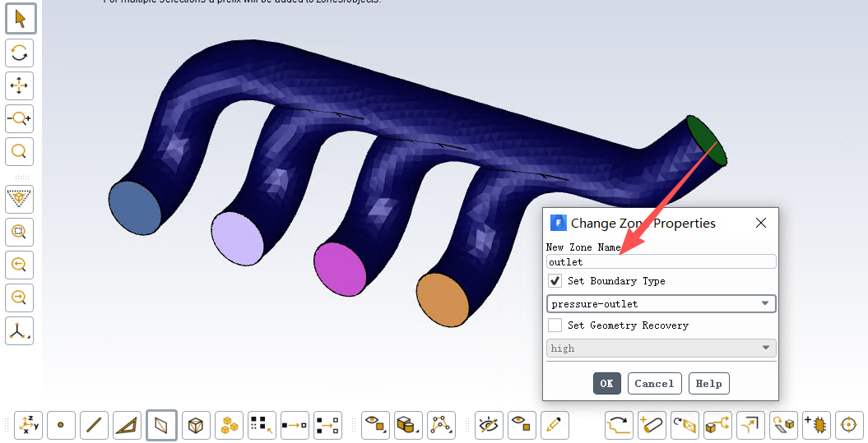Click the rotate mesh face icon
This screenshot has width=868, height=443.
click(x=685, y=425)
